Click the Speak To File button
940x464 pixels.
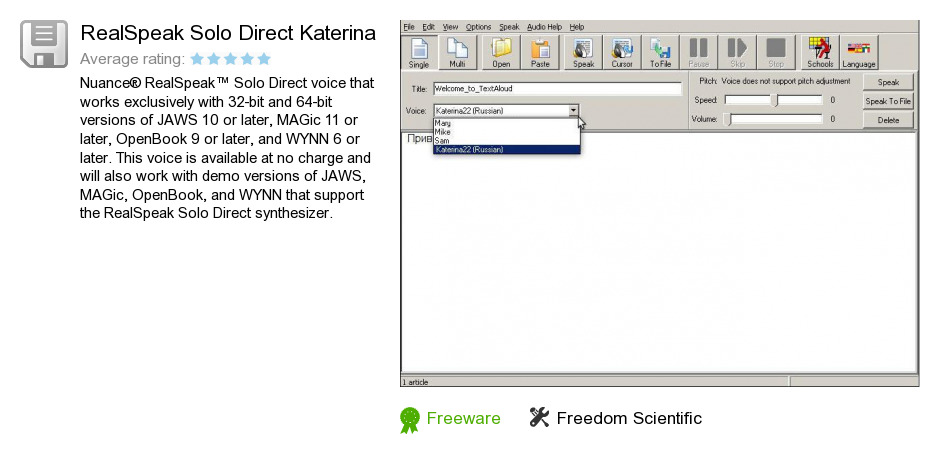888,101
